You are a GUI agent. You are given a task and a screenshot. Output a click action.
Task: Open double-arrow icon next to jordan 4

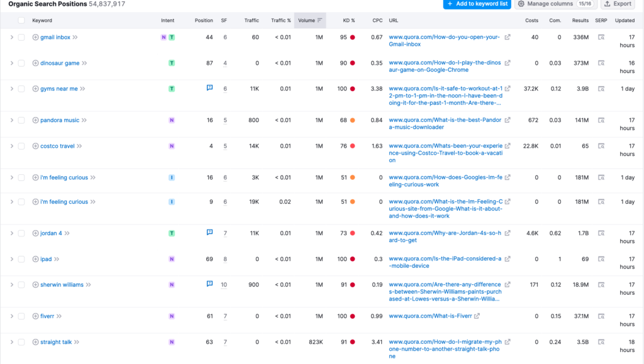tap(67, 233)
